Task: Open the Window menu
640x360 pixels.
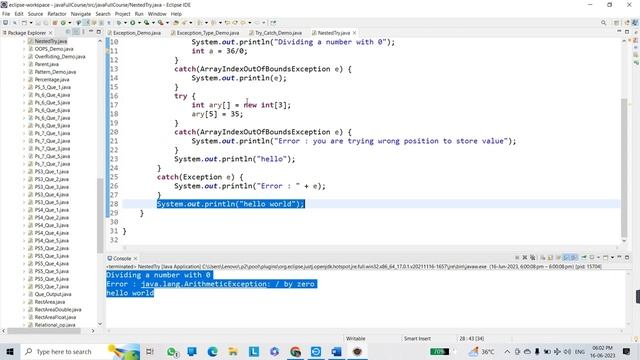Action: point(157,14)
